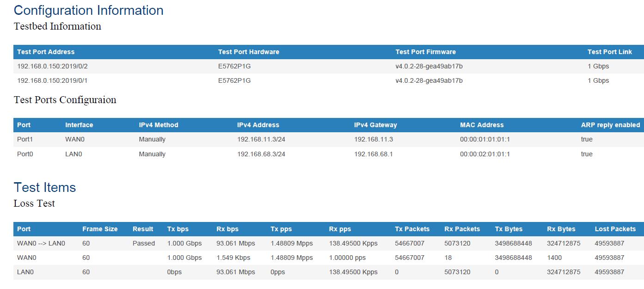Select the Test Port Firmware column header

point(426,52)
